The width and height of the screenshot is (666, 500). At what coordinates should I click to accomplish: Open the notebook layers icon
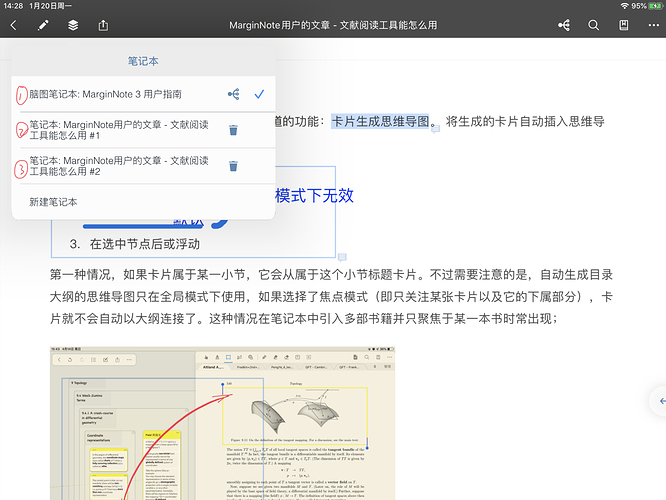(x=73, y=25)
